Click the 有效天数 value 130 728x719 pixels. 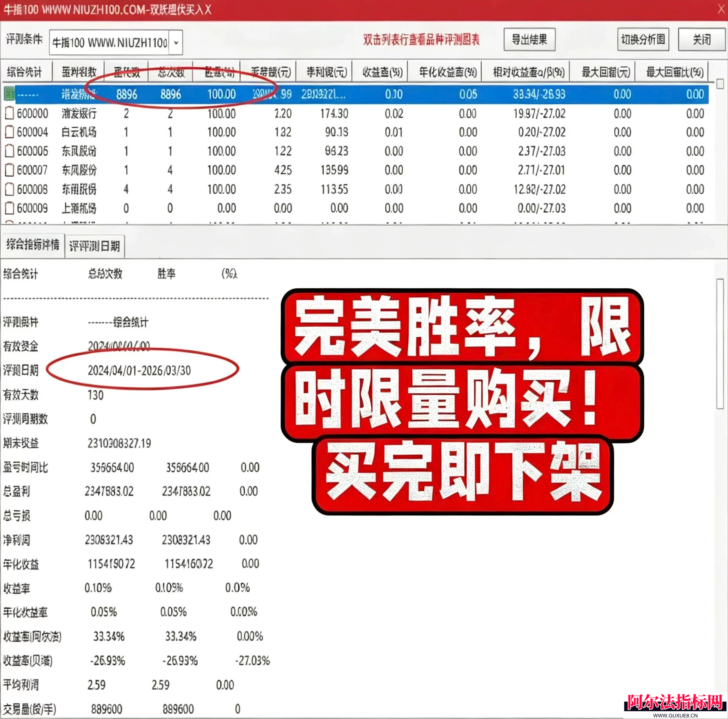(x=96, y=395)
